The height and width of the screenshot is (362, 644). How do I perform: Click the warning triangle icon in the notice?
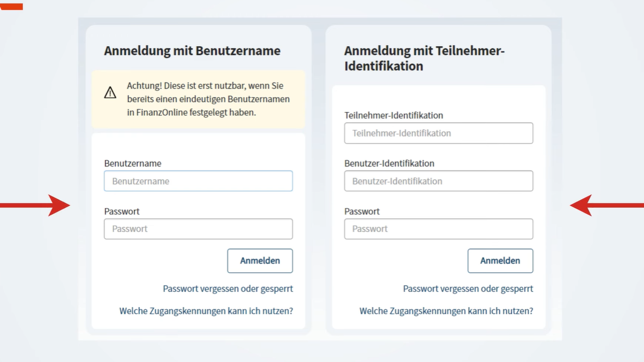click(x=110, y=93)
